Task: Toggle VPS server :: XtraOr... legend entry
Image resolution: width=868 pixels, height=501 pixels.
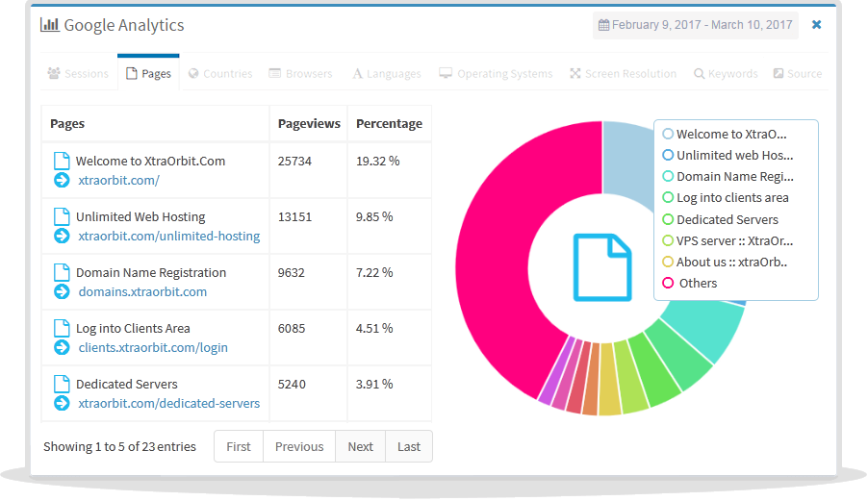Action: click(728, 241)
